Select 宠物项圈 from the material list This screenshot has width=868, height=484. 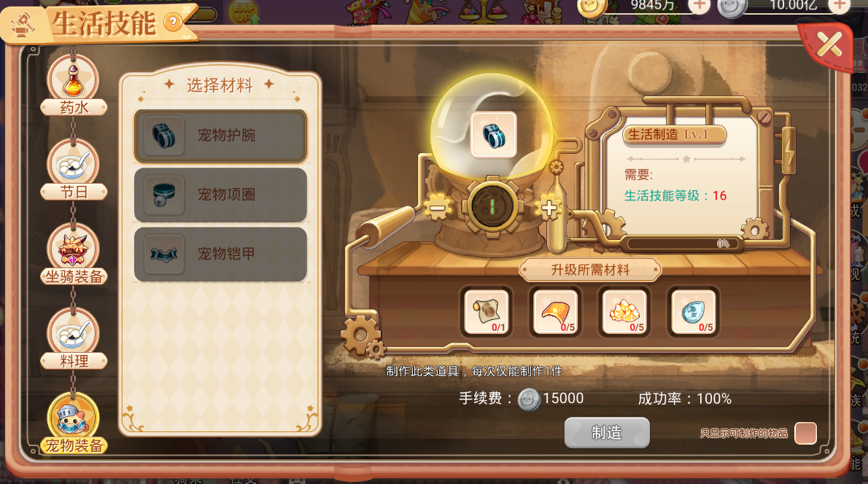(220, 195)
